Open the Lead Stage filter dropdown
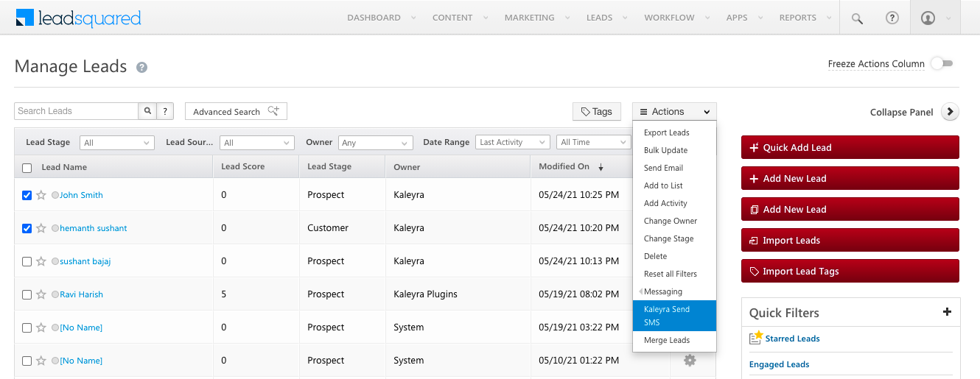Viewport: 980px width, 379px height. click(x=117, y=143)
